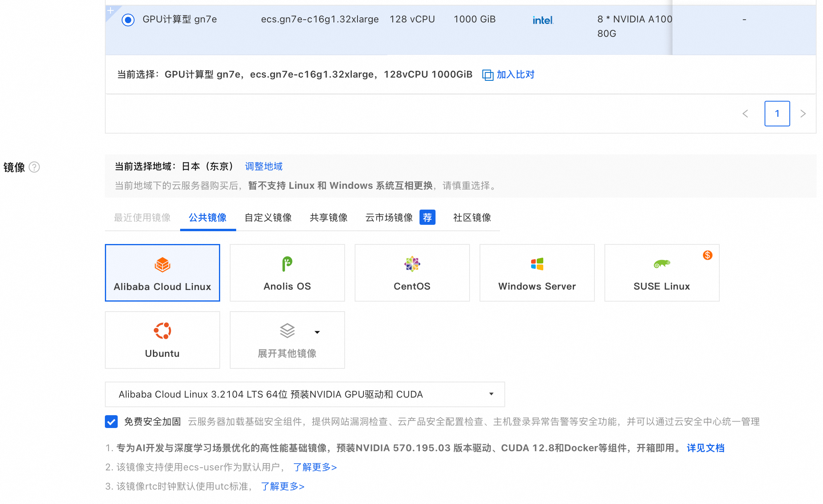Choose the CentOS image card
This screenshot has width=823, height=504.
(x=412, y=273)
